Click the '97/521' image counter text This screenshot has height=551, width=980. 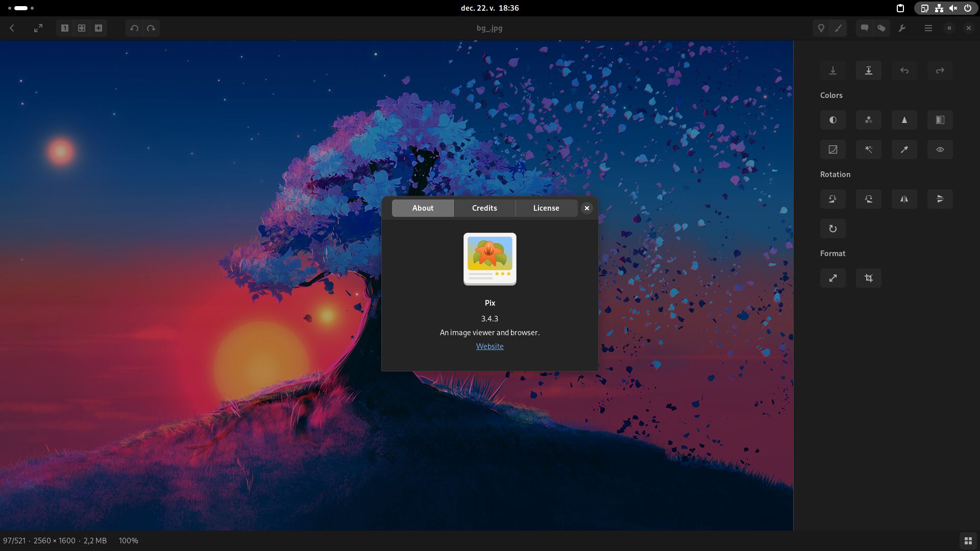(14, 541)
